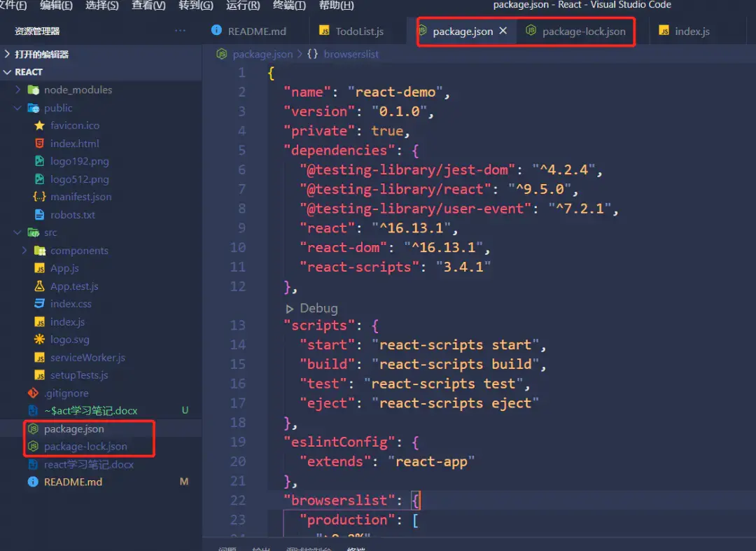Open setupTests.js file

tap(79, 375)
